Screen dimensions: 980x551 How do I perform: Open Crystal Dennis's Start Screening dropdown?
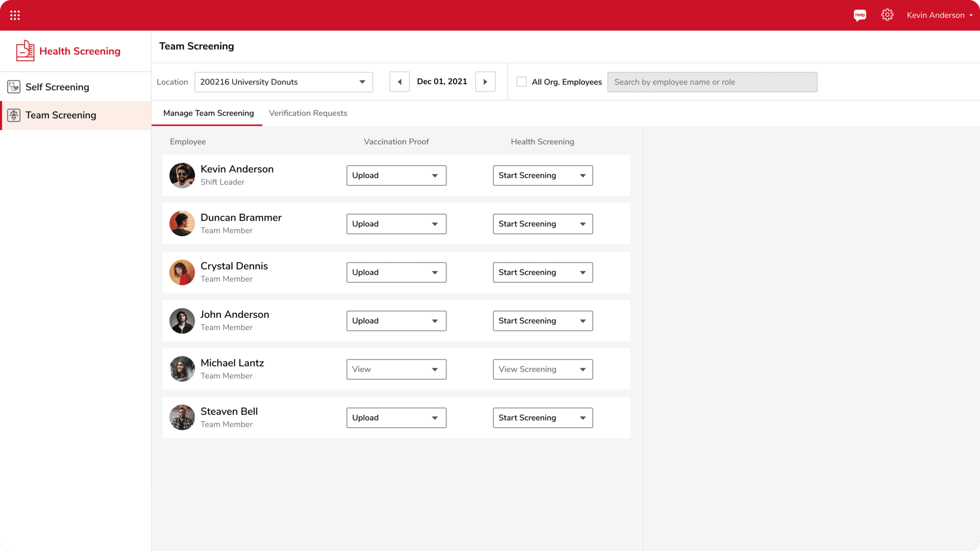[x=542, y=272]
